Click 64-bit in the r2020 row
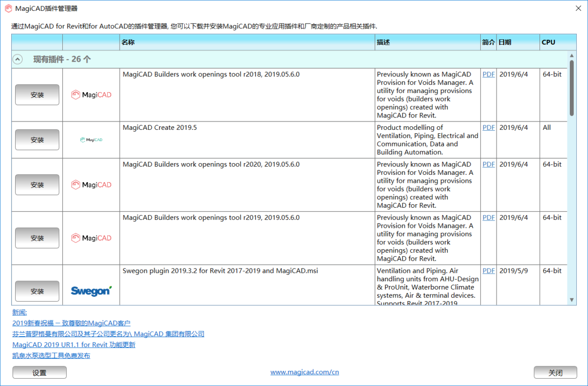The height and width of the screenshot is (386, 588). pos(552,164)
